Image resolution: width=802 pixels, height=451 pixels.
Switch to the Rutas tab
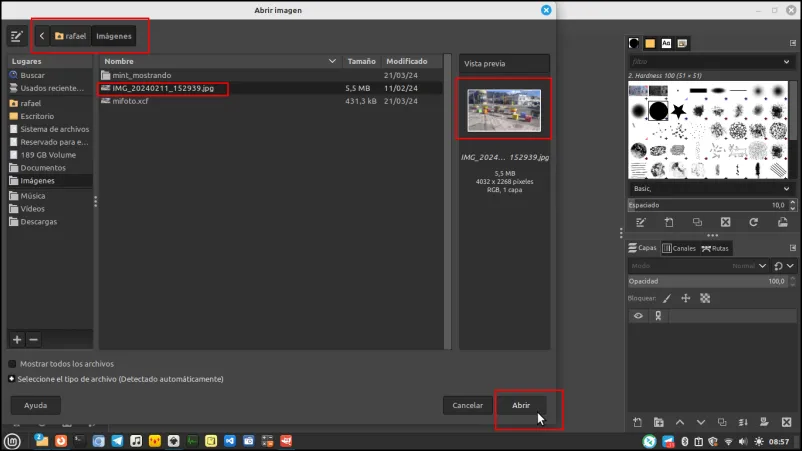(716, 249)
